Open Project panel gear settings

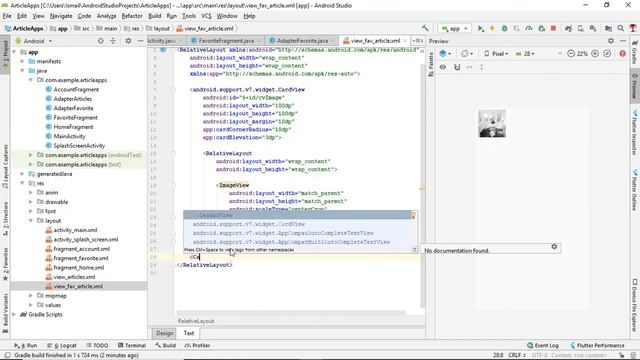point(128,41)
